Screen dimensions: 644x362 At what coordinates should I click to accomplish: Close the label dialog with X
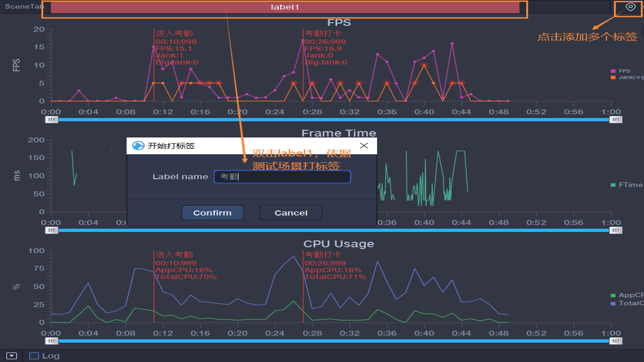[364, 146]
